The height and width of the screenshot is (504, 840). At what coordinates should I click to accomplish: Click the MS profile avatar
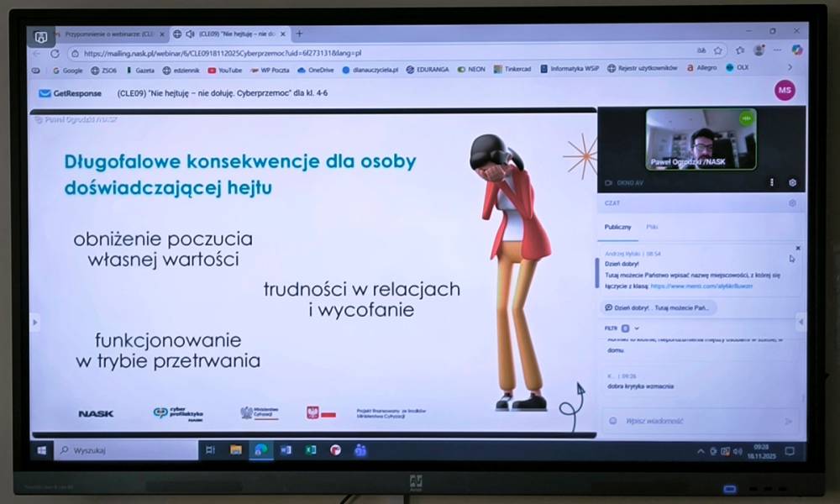pos(785,91)
